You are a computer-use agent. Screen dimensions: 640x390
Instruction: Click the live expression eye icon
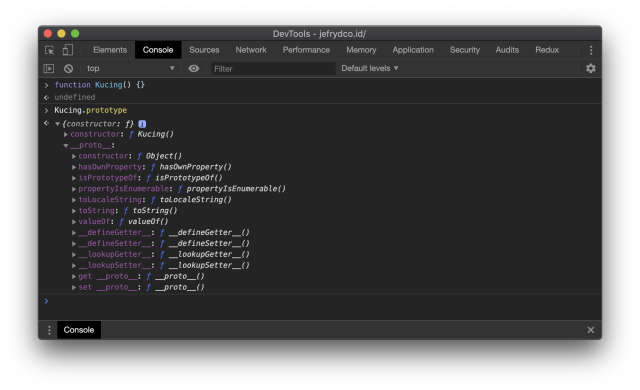tap(193, 69)
